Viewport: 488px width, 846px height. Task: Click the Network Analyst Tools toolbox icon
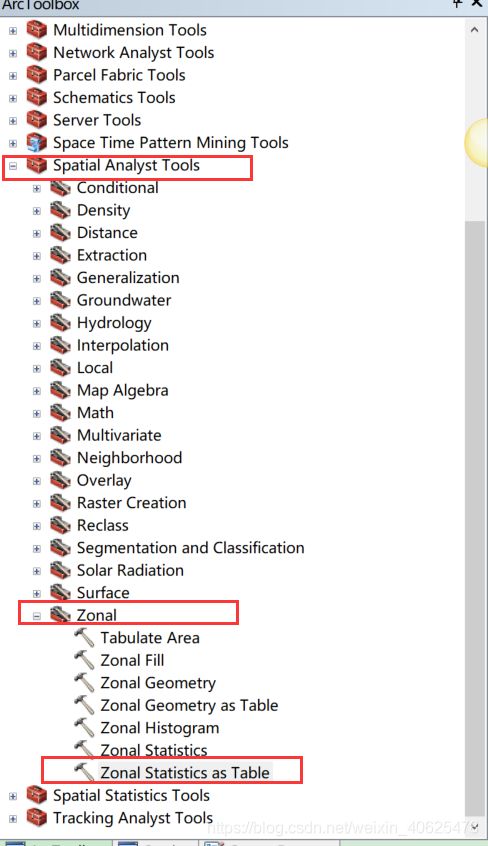tap(37, 52)
